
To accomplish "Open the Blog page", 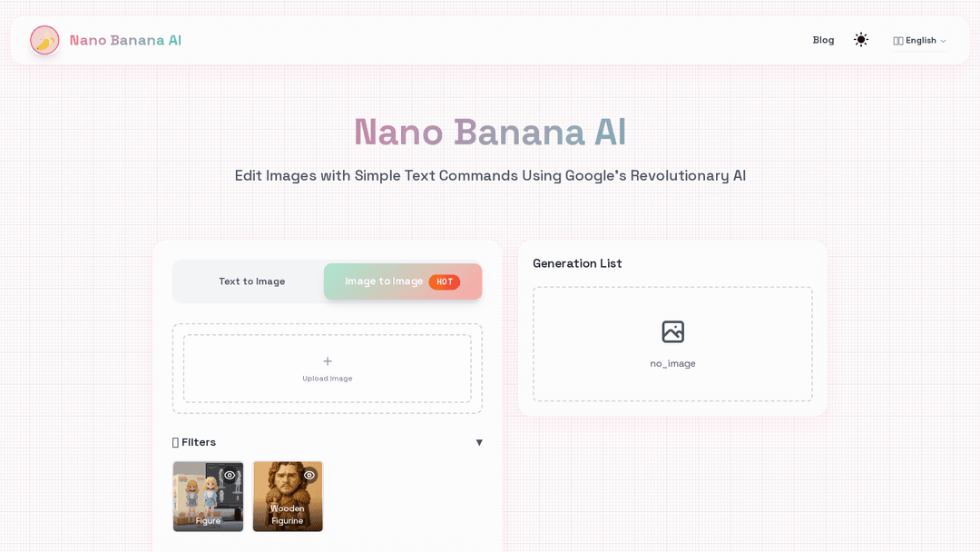I will click(x=823, y=40).
